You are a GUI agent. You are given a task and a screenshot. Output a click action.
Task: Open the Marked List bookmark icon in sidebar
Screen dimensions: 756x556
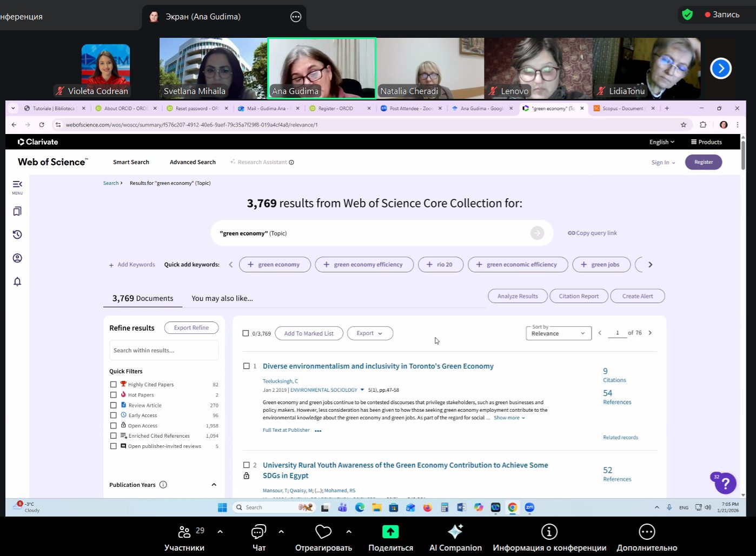pos(17,211)
